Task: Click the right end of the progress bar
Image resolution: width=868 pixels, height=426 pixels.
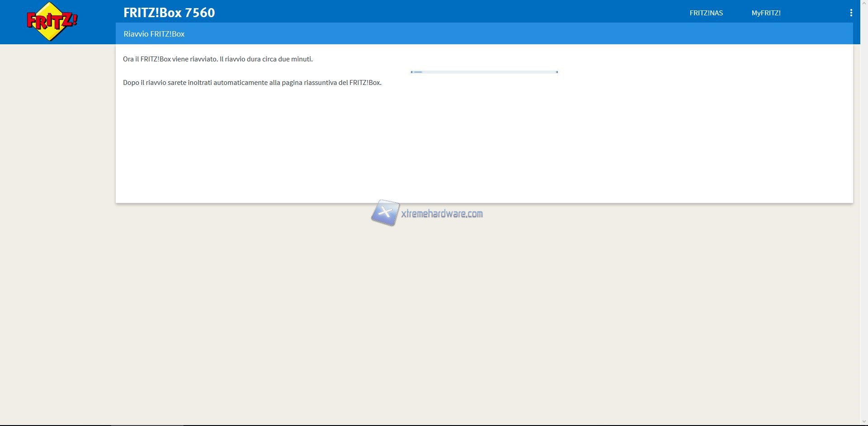Action: [x=556, y=72]
